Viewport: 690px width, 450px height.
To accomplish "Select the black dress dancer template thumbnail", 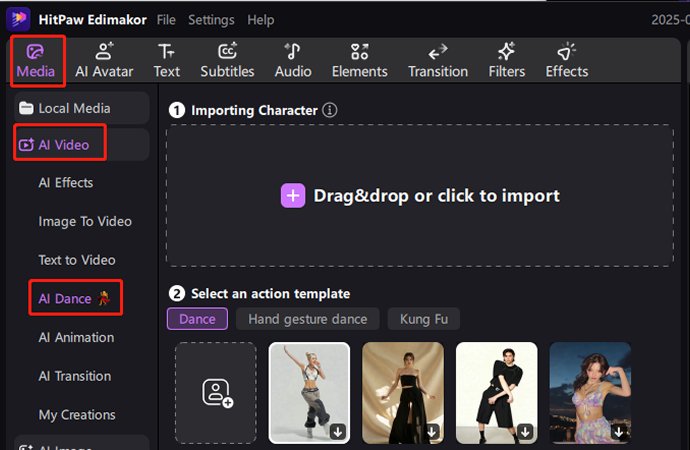I will [403, 393].
